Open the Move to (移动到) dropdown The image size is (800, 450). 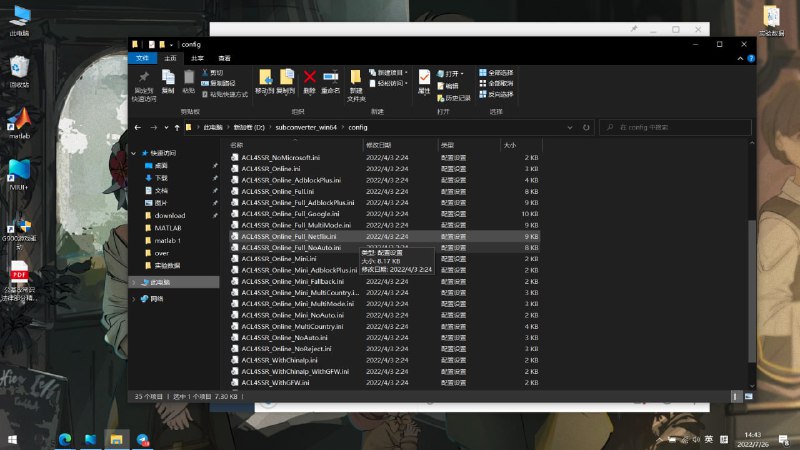point(264,81)
